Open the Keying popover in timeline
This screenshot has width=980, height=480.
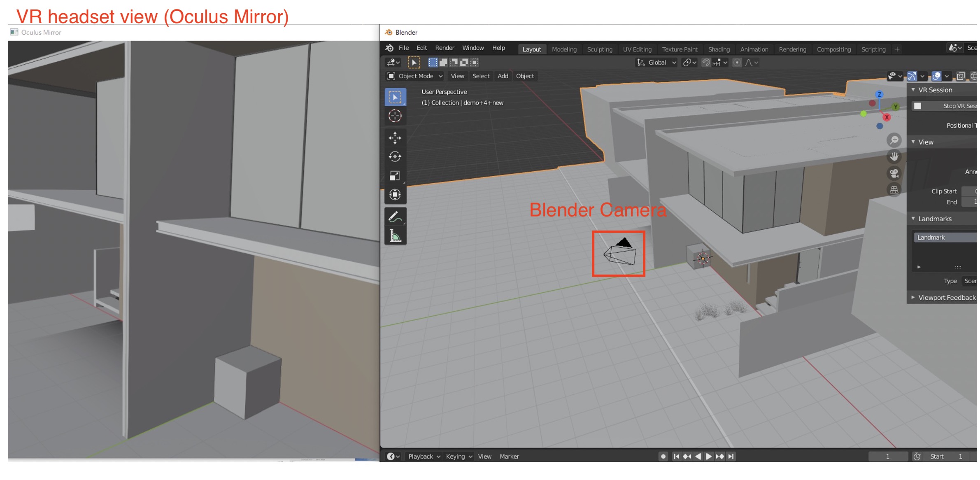tap(459, 457)
